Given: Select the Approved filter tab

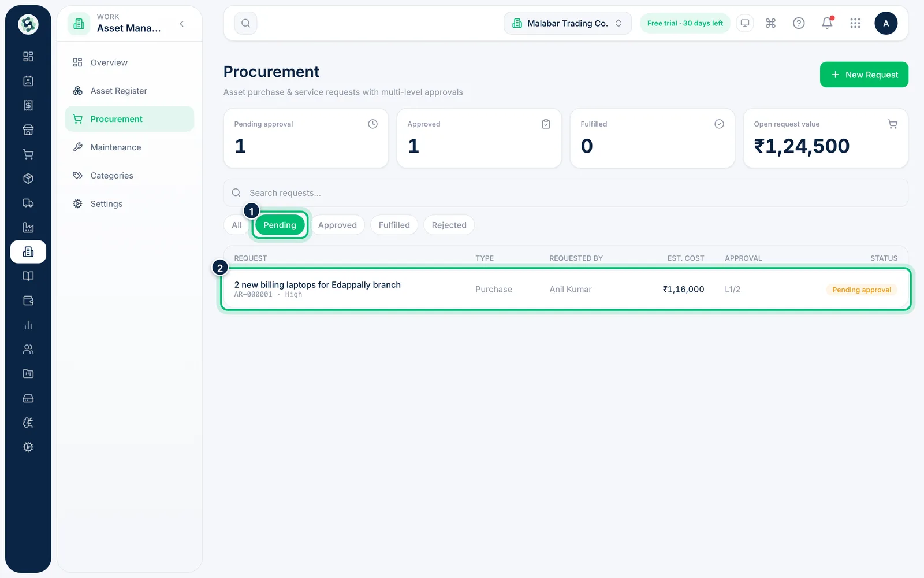Looking at the screenshot, I should 337,225.
